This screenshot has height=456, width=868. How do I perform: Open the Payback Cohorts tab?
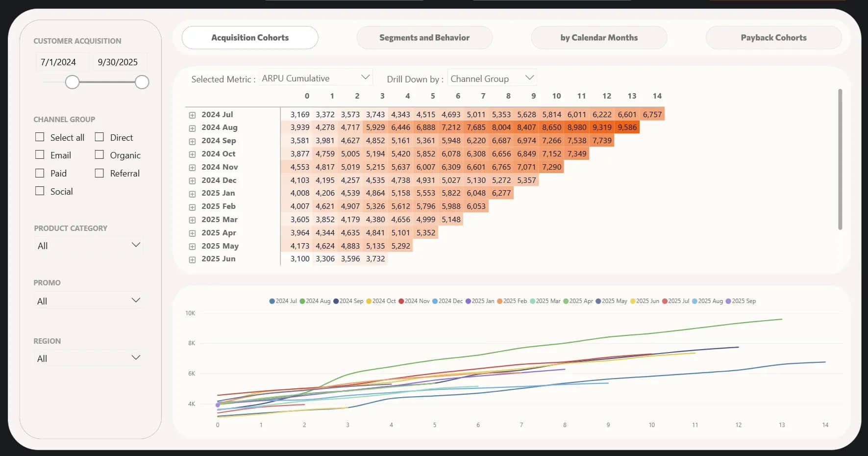click(x=773, y=38)
